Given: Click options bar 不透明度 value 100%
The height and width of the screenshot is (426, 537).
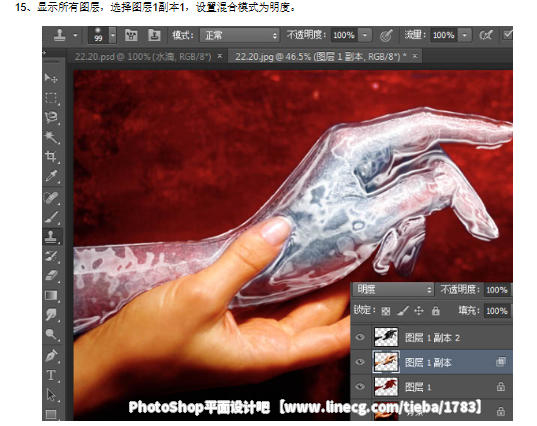Looking at the screenshot, I should [344, 35].
